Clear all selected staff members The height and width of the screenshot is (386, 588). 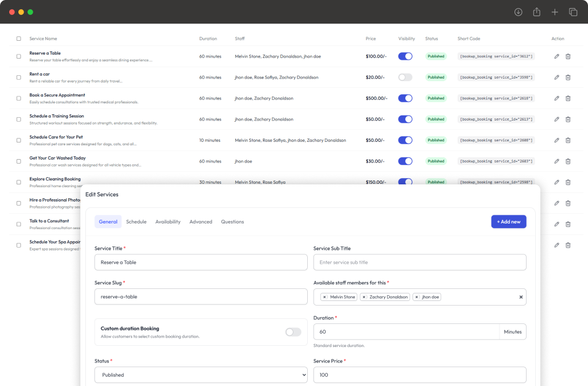coord(521,297)
